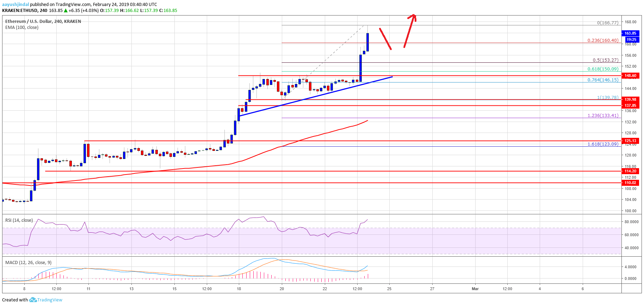Click price axis value '100.00'
The height and width of the screenshot is (306, 644).
coord(631,211)
